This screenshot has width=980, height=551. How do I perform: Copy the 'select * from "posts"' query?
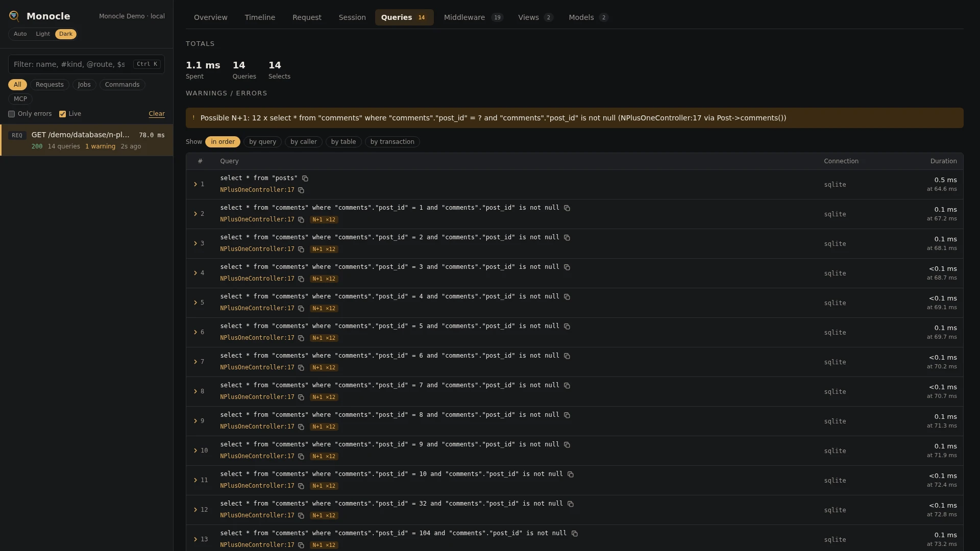pos(305,179)
